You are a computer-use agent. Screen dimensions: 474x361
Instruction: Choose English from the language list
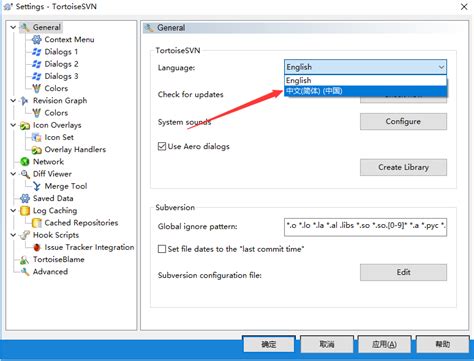point(365,80)
